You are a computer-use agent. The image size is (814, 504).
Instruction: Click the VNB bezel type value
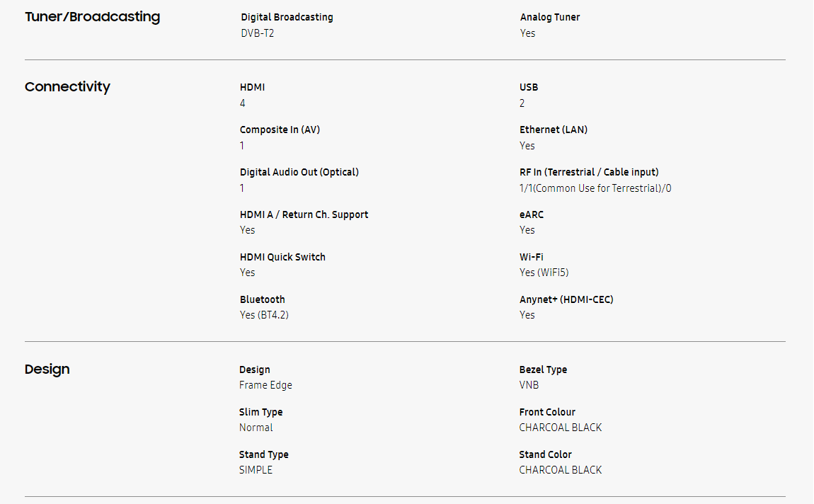click(529, 385)
